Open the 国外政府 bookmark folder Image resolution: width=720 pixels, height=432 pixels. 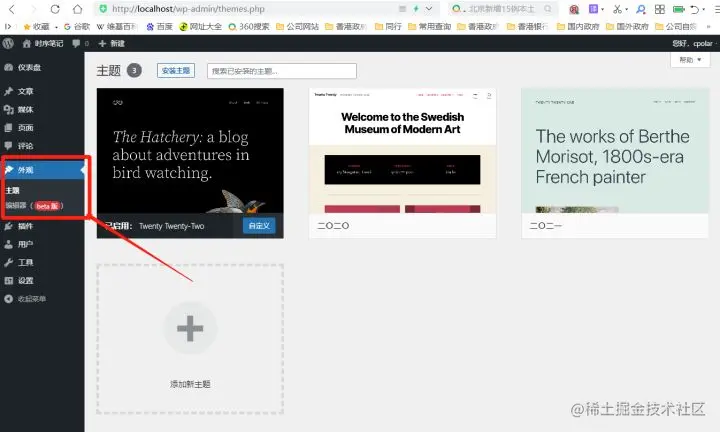coord(627,27)
